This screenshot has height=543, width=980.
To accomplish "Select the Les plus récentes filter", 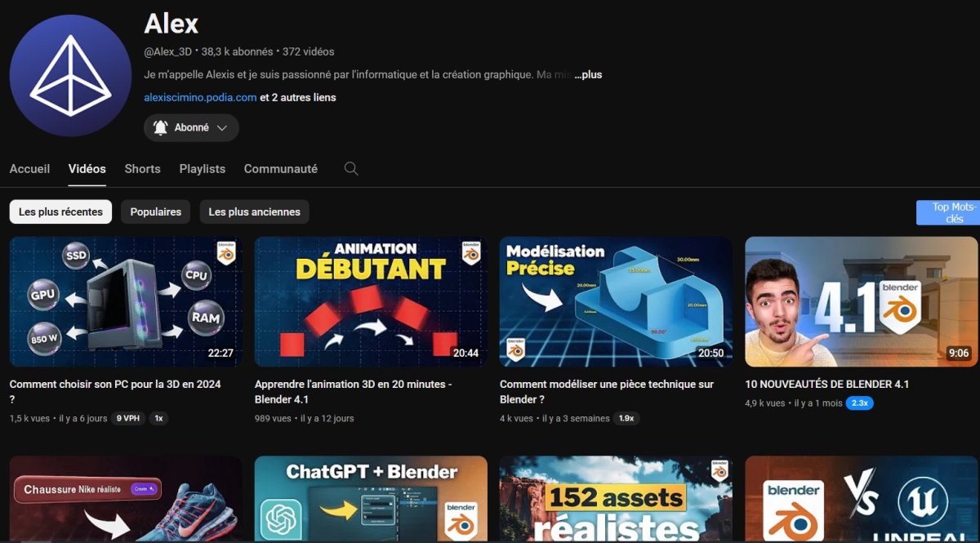I will pos(60,211).
